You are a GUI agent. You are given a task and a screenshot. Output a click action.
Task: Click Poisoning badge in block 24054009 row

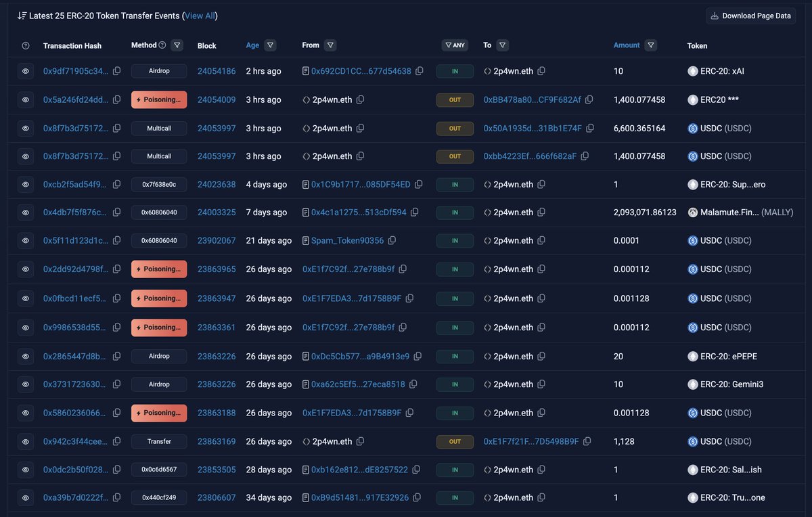tap(159, 99)
